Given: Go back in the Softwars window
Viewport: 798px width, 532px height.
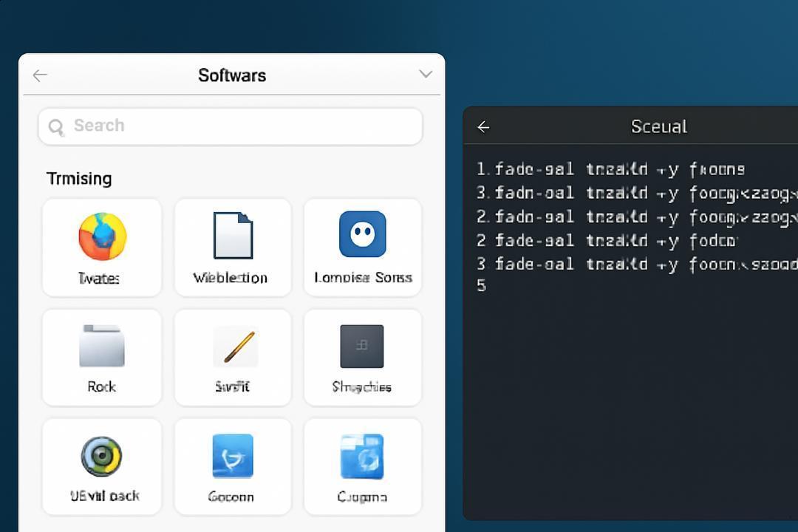Looking at the screenshot, I should click(40, 75).
